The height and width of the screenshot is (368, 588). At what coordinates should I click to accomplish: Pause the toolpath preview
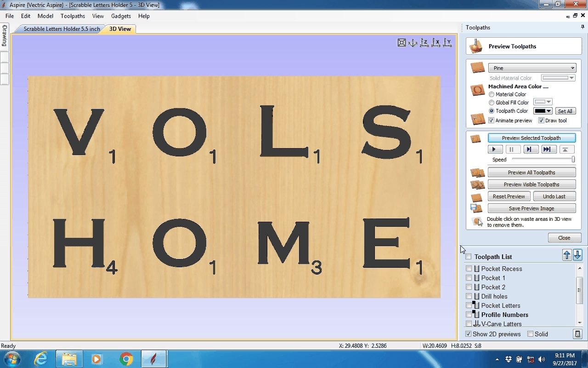coord(513,149)
